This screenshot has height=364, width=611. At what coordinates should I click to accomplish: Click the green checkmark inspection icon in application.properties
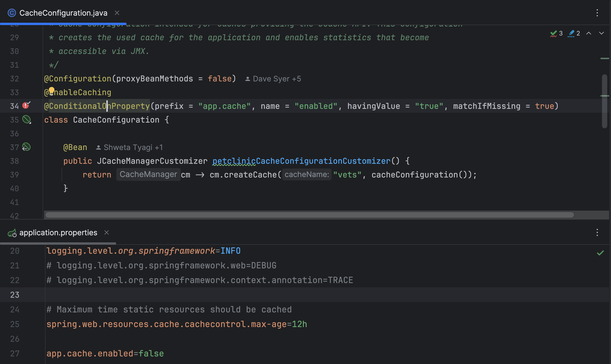pos(600,253)
